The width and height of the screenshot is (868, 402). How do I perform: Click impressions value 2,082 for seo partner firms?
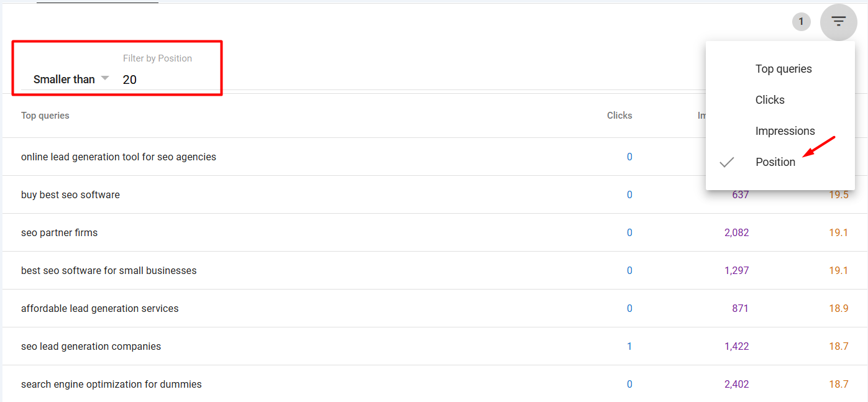736,232
